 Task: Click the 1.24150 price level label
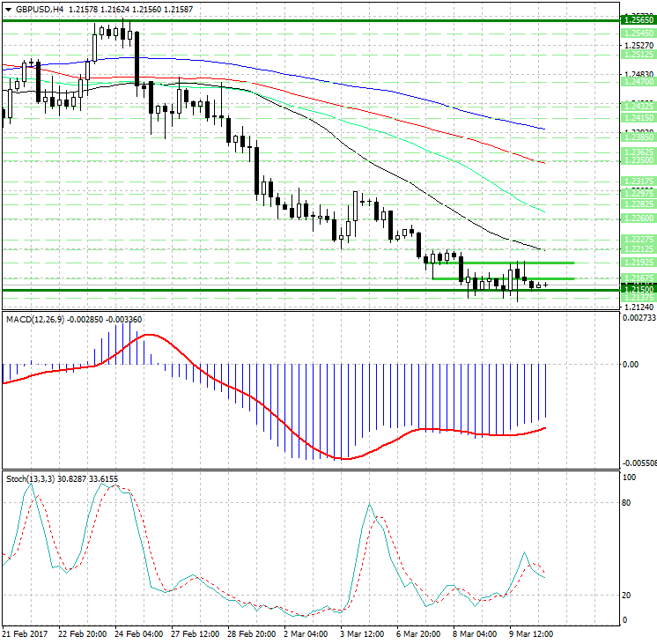click(639, 118)
